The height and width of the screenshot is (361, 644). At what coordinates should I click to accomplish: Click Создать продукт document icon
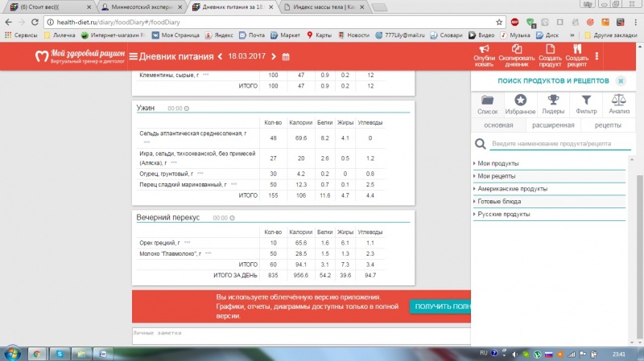[550, 49]
